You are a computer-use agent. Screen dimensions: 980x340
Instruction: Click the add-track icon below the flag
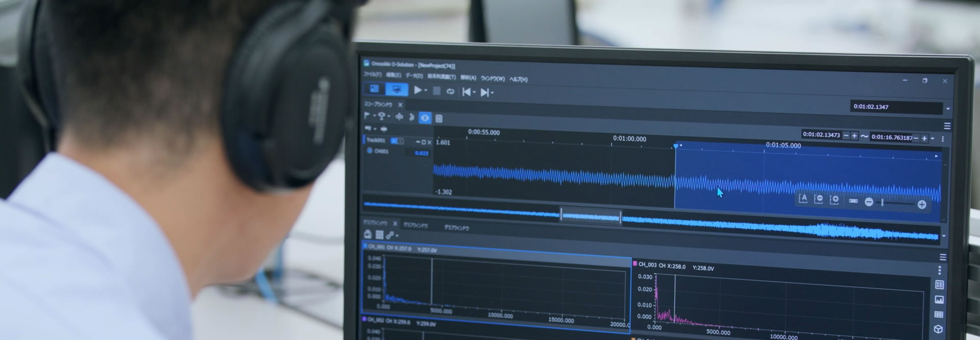(369, 128)
